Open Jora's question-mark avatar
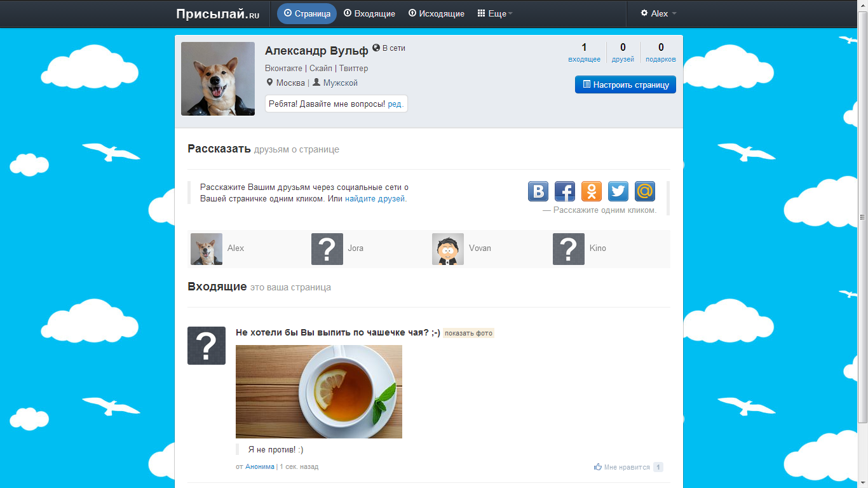 pyautogui.click(x=327, y=249)
